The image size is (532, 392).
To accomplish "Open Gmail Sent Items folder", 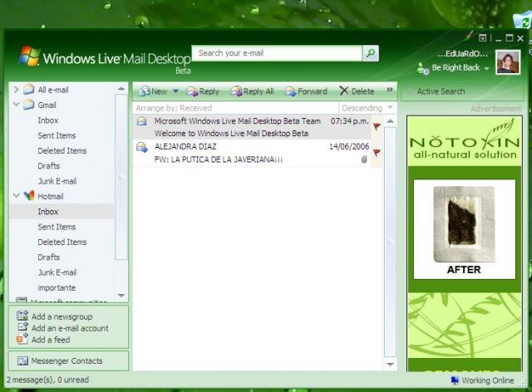I will [x=57, y=135].
